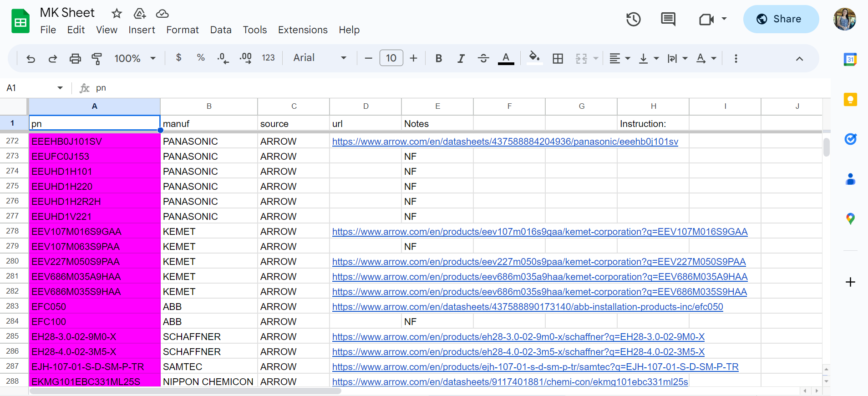The image size is (868, 396).
Task: Select column B header
Action: pyautogui.click(x=209, y=107)
